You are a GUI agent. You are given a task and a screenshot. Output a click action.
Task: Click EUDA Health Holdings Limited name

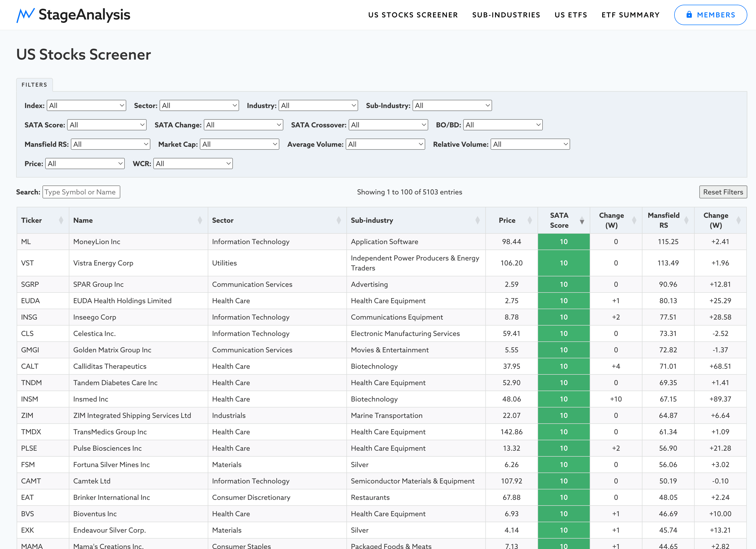(x=122, y=300)
